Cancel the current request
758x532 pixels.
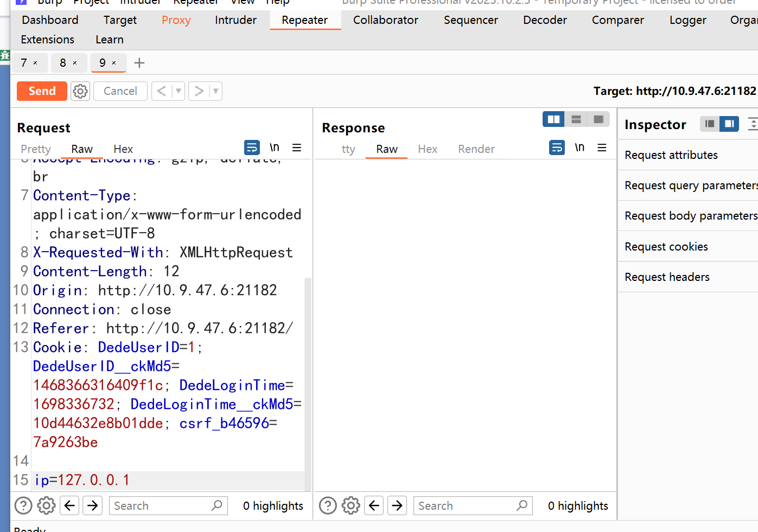click(120, 91)
